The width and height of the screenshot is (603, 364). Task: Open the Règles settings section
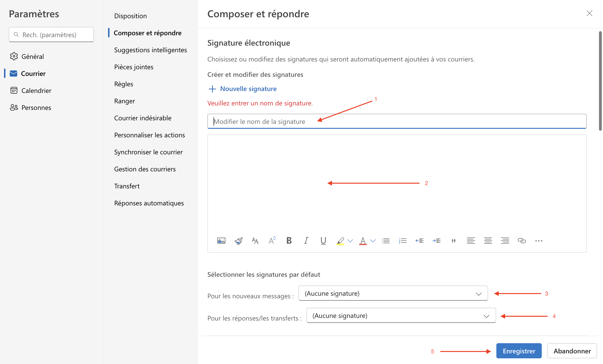(124, 84)
